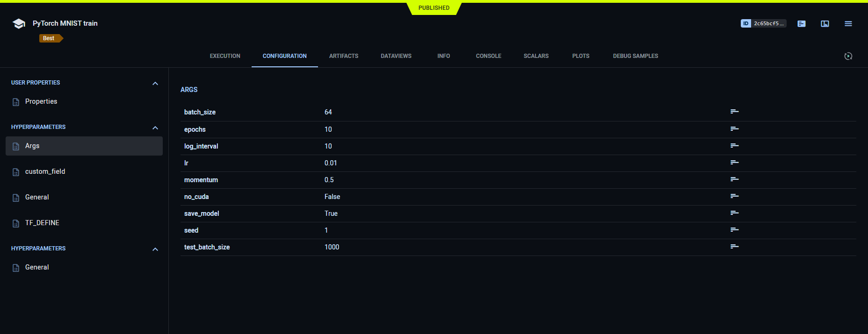Click the description icon for momentum row
This screenshot has height=334, width=868.
[734, 179]
